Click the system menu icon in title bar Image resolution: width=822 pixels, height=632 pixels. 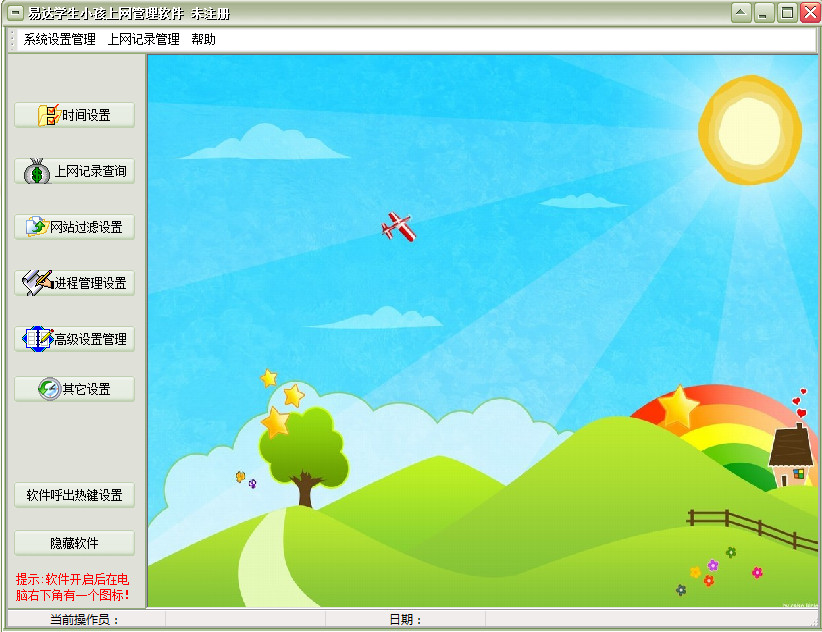click(x=16, y=13)
